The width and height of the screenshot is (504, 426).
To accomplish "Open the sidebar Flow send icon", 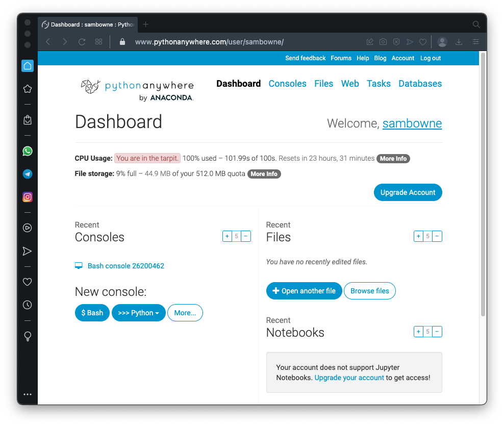I will coord(28,251).
